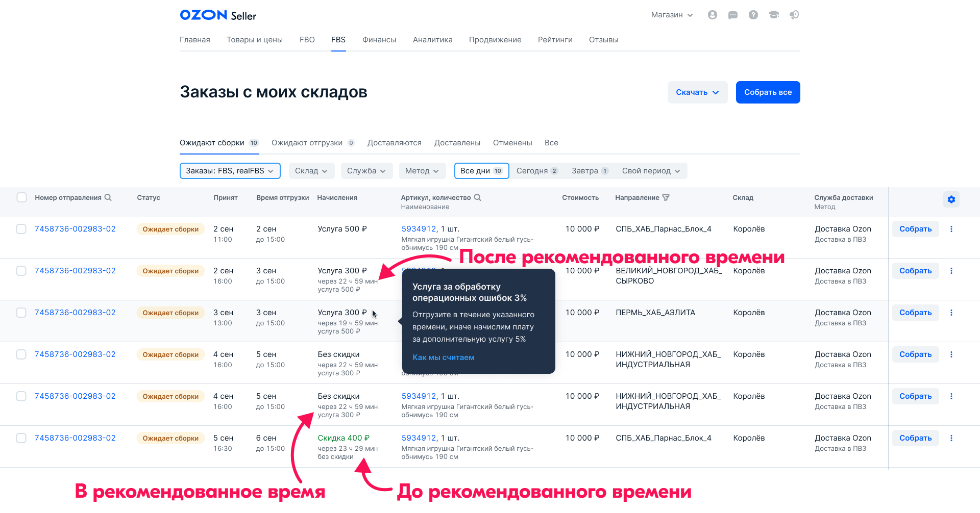The height and width of the screenshot is (513, 980).
Task: Open three-dot menu for order accepted 4 сен shipping 5 сен, first row
Action: click(951, 354)
